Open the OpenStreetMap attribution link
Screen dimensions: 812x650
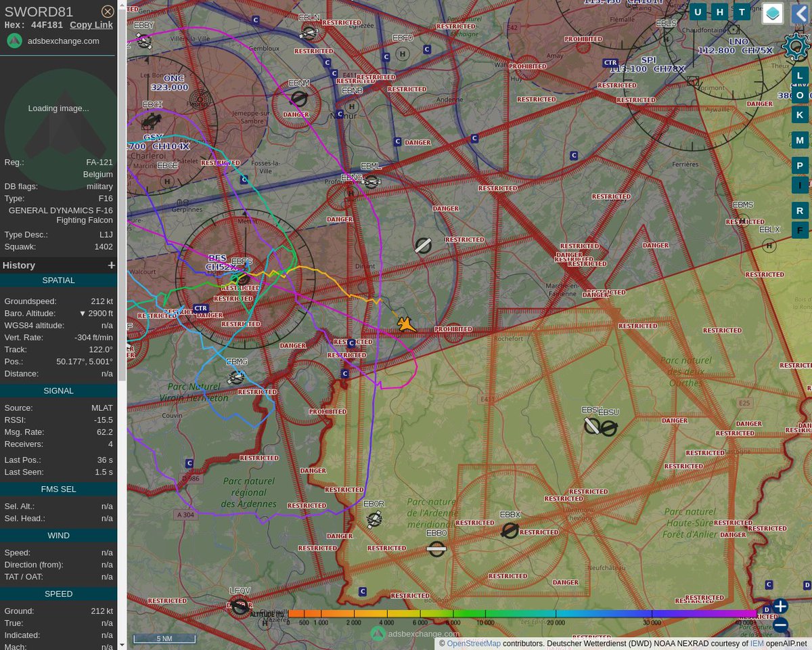click(473, 643)
